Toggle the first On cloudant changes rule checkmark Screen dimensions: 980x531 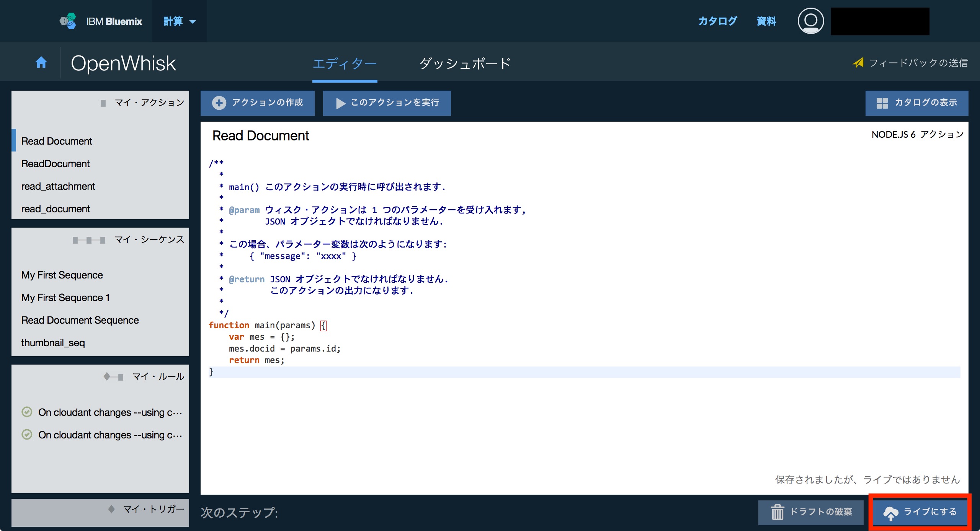[x=27, y=412]
